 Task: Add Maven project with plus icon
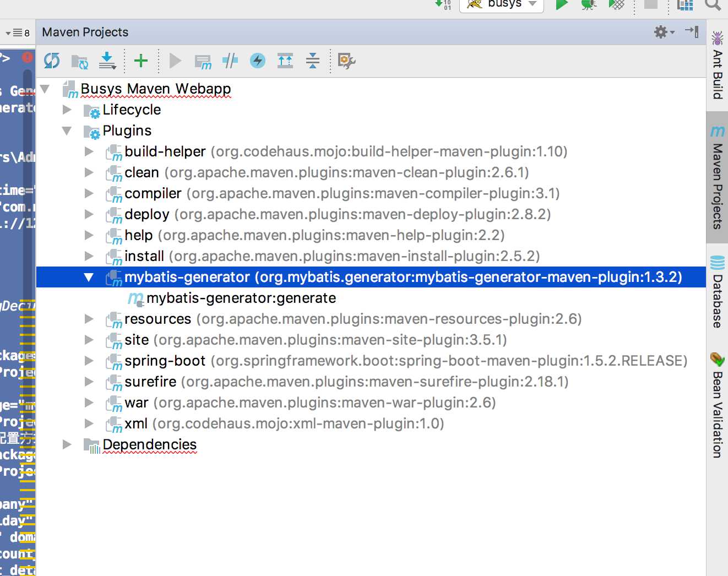pos(141,61)
